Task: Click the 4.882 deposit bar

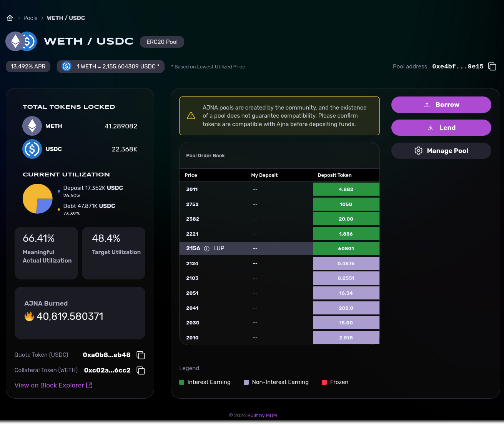Action: 346,190
